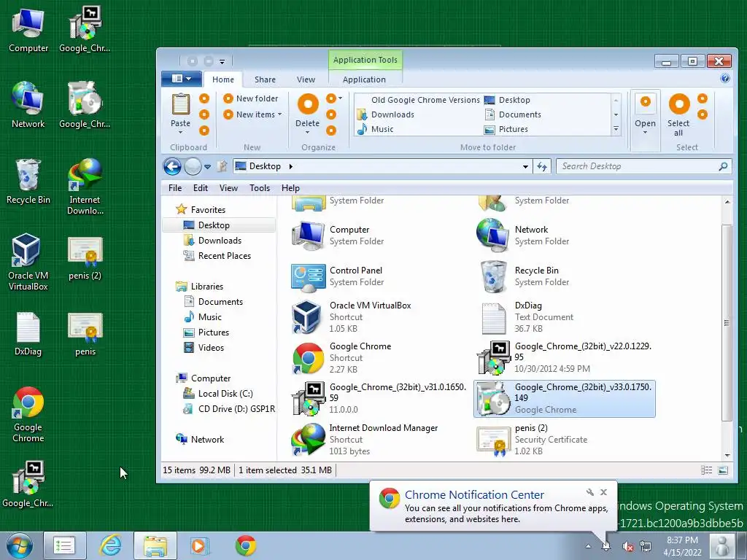The height and width of the screenshot is (560, 747).
Task: Click the New folder button
Action: (x=251, y=98)
